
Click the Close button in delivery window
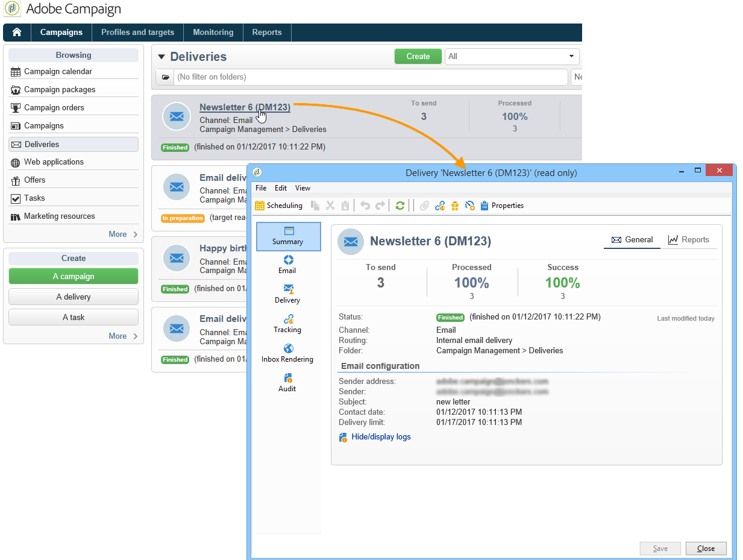(x=706, y=549)
